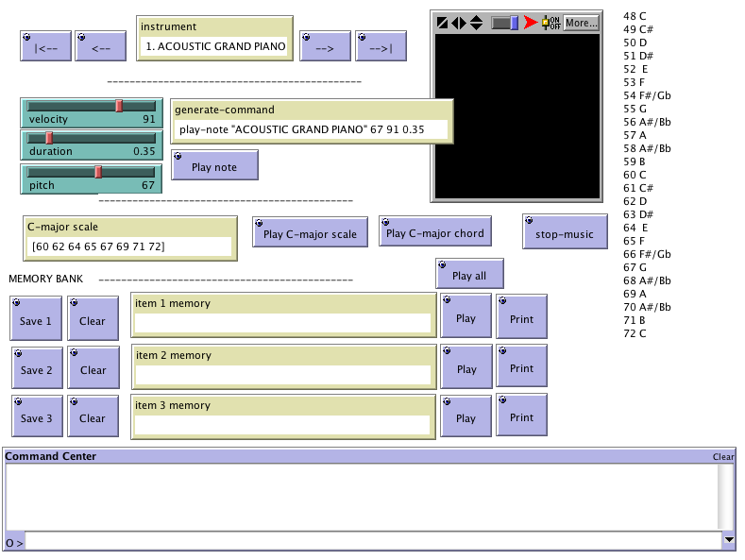Toggle the view updates ON/OFF switch
Viewport: 745px width, 560px height.
tap(550, 22)
